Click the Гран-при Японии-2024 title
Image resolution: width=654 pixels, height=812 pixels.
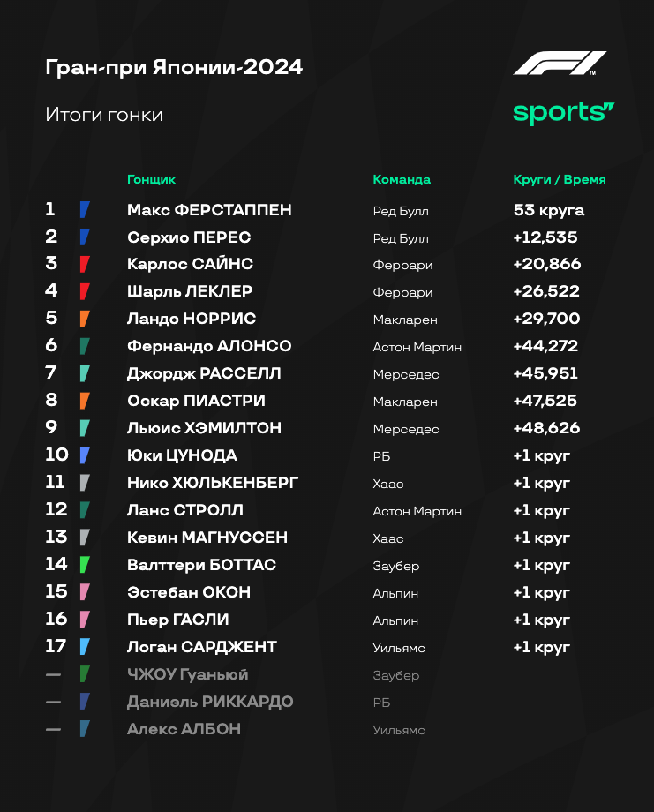pyautogui.click(x=174, y=67)
